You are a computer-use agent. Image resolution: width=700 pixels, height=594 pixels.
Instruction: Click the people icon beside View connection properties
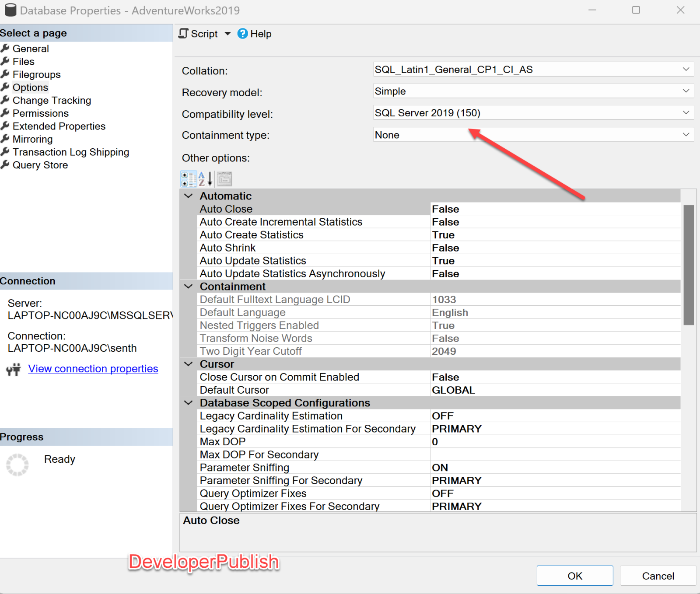click(13, 370)
